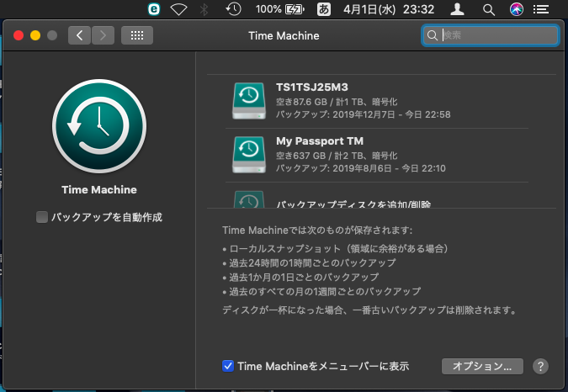Click the add/remove backup disk icon
Image resolution: width=568 pixels, height=392 pixels.
247,200
